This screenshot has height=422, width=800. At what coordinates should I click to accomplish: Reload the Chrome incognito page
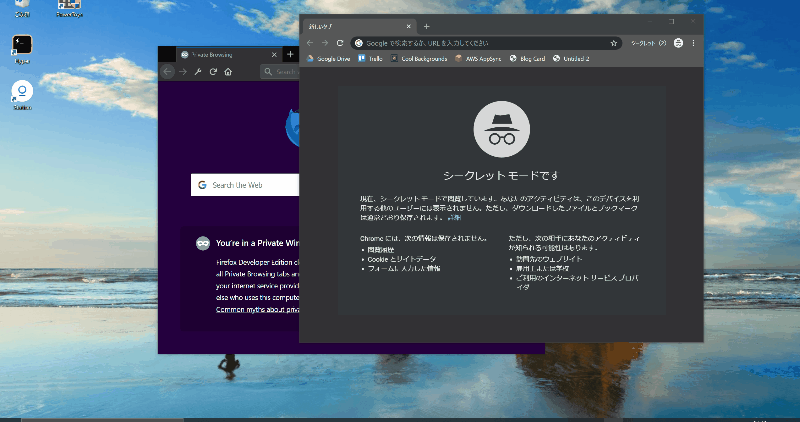coord(340,43)
